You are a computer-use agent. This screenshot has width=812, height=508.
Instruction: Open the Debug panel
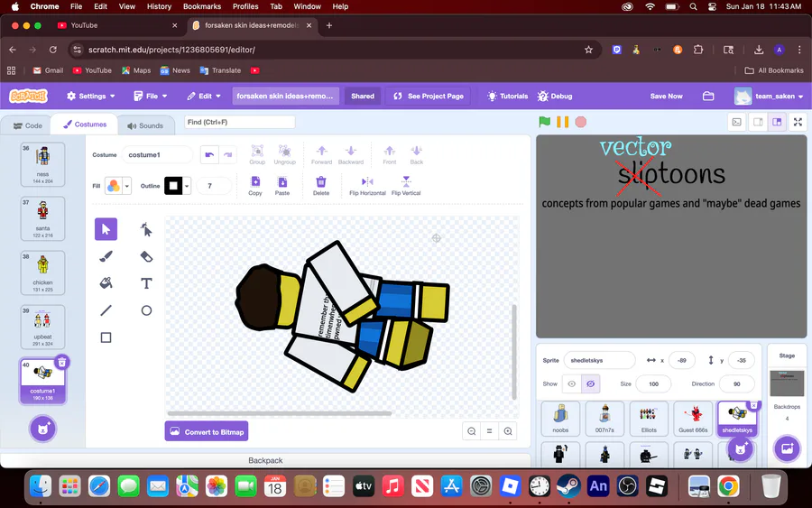tap(555, 96)
